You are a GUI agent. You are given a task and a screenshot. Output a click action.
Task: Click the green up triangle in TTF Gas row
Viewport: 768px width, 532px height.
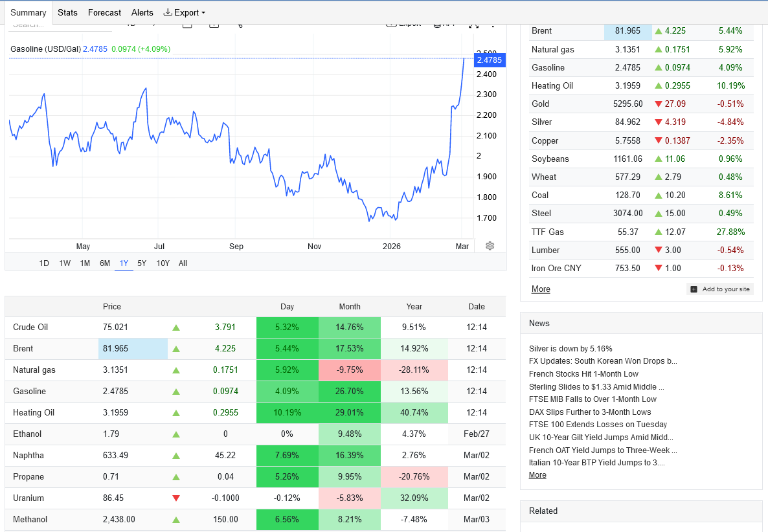tap(659, 232)
